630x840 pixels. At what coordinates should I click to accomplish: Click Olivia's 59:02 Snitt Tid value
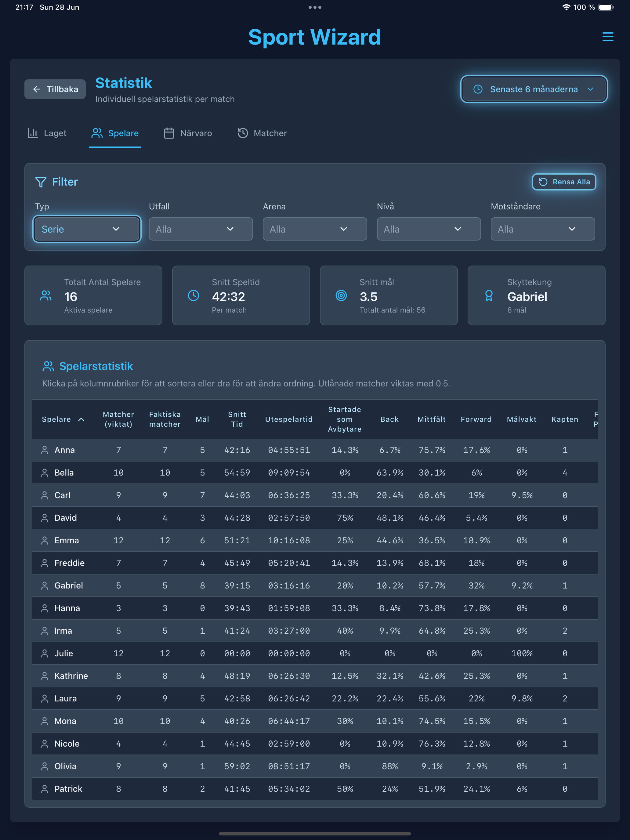237,767
